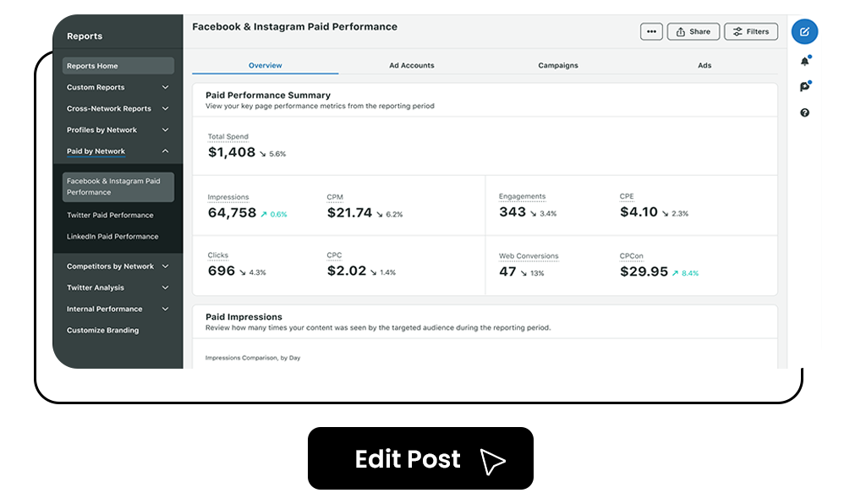Switch to the Campaigns tab
This screenshot has height=504, width=866.
click(558, 65)
